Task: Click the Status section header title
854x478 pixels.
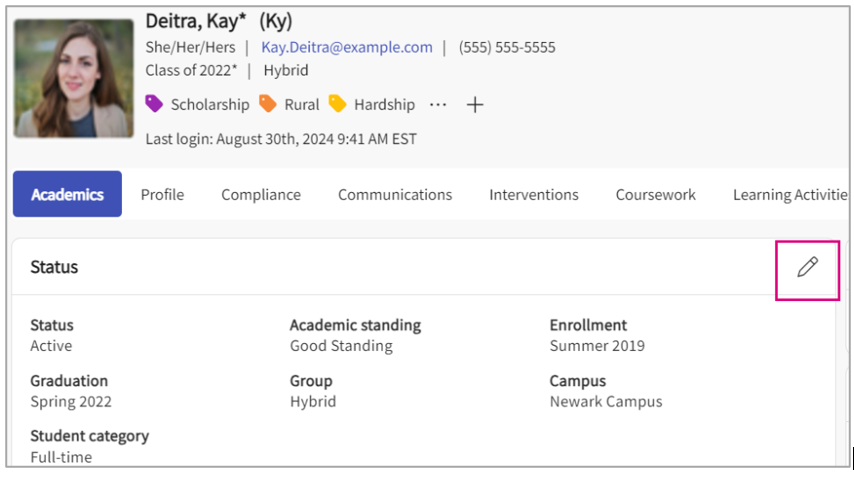Action: point(54,267)
